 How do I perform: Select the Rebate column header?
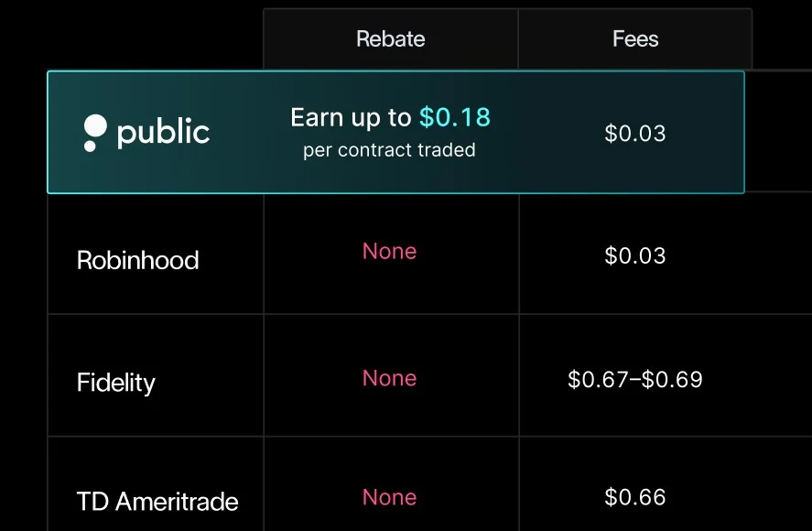pyautogui.click(x=390, y=39)
